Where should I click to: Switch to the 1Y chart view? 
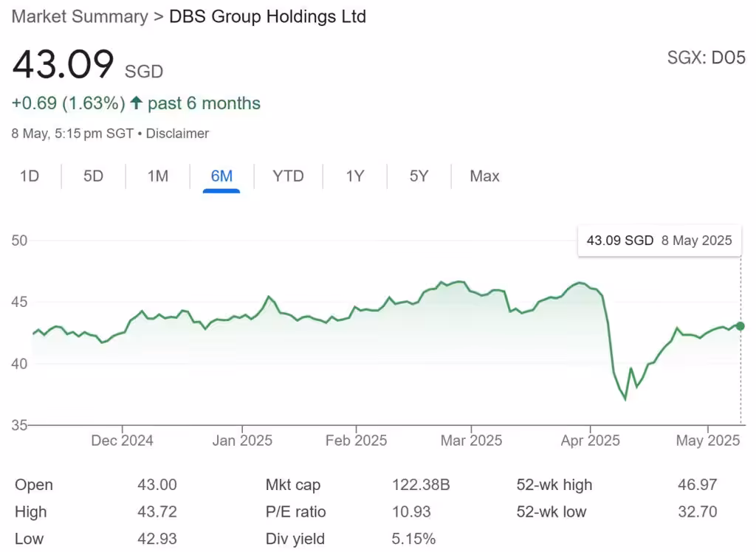(x=353, y=176)
